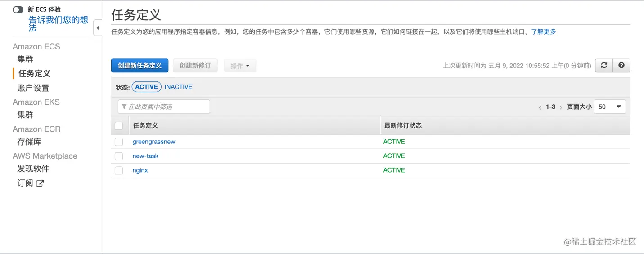Check the box for greengrassnew row
Screen dimensions: 644x254
click(119, 142)
